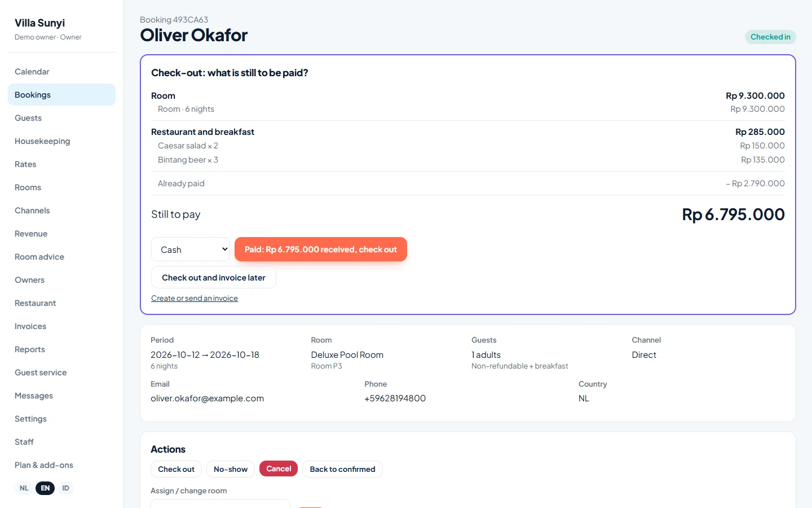812x508 pixels.
Task: Click the Checked in status badge
Action: pos(770,37)
